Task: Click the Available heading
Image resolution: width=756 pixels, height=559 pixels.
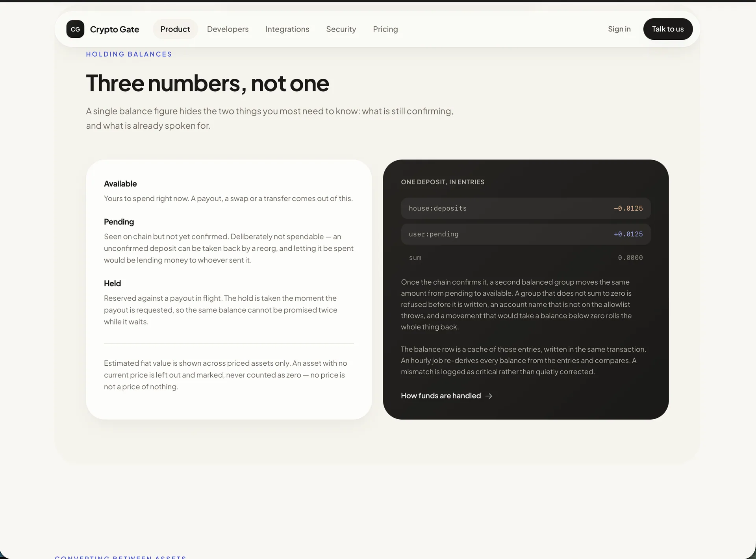Action: pyautogui.click(x=120, y=184)
